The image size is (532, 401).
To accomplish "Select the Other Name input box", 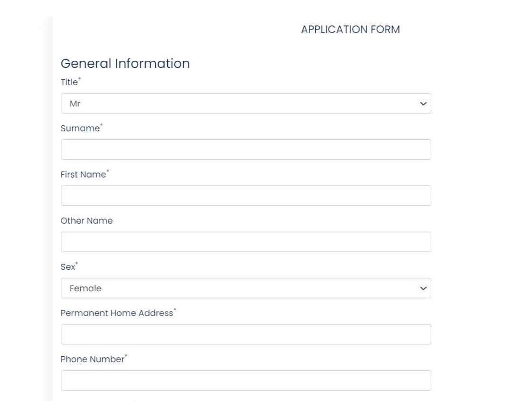I will pyautogui.click(x=246, y=242).
